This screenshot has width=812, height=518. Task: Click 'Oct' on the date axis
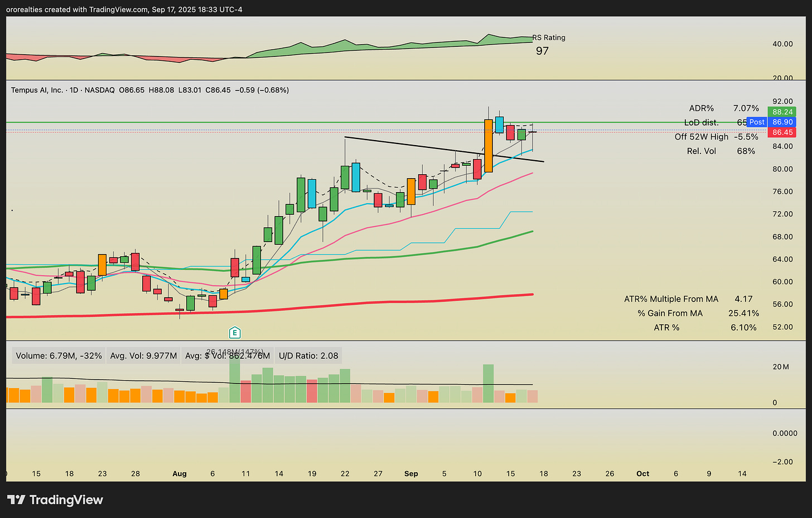[643, 474]
